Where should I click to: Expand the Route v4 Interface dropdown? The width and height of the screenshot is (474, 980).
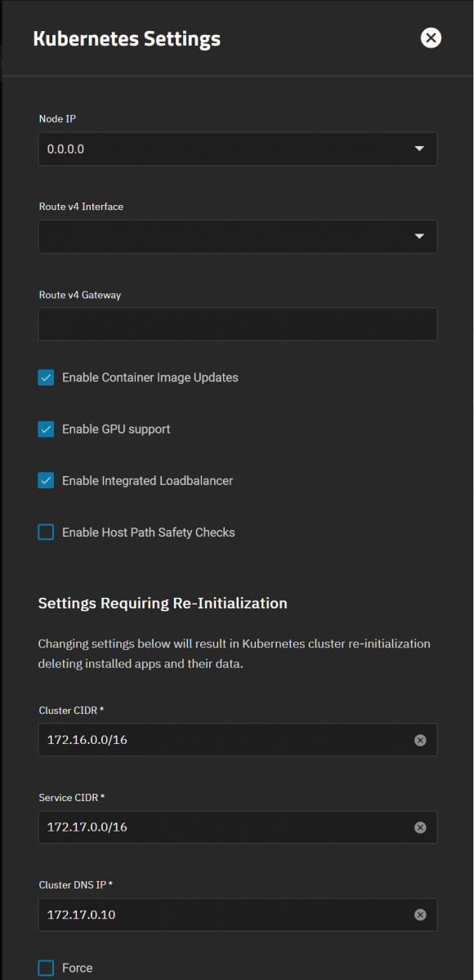(238, 237)
